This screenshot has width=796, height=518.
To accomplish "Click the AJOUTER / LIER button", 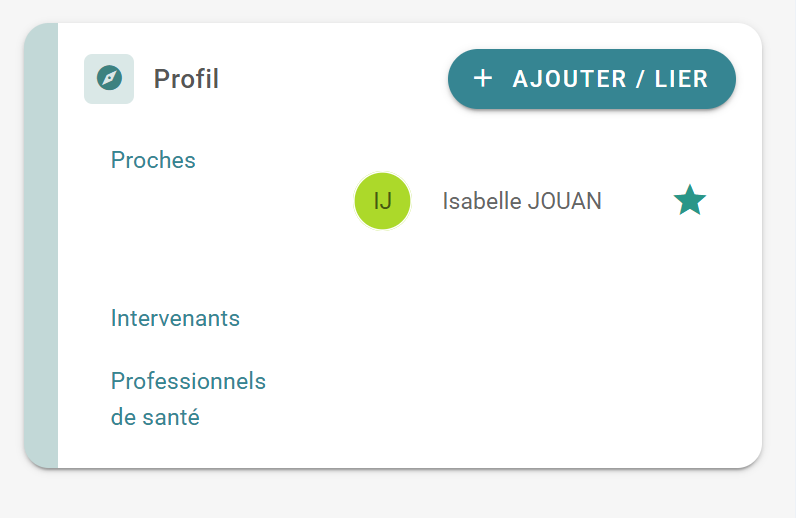I will pos(591,79).
